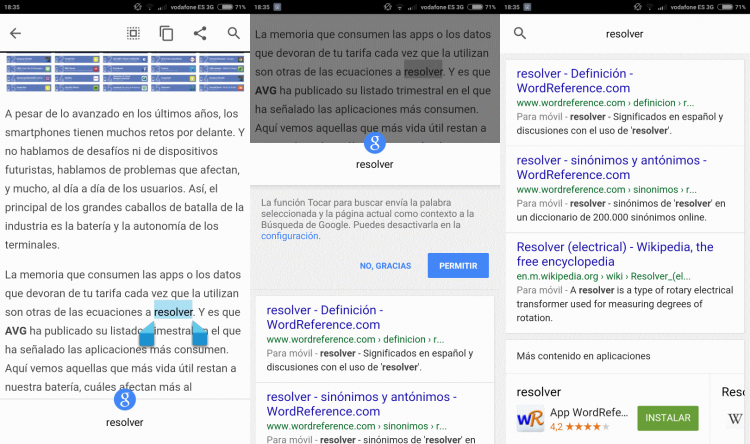Tap the battery indicator in left status bar

225,7
